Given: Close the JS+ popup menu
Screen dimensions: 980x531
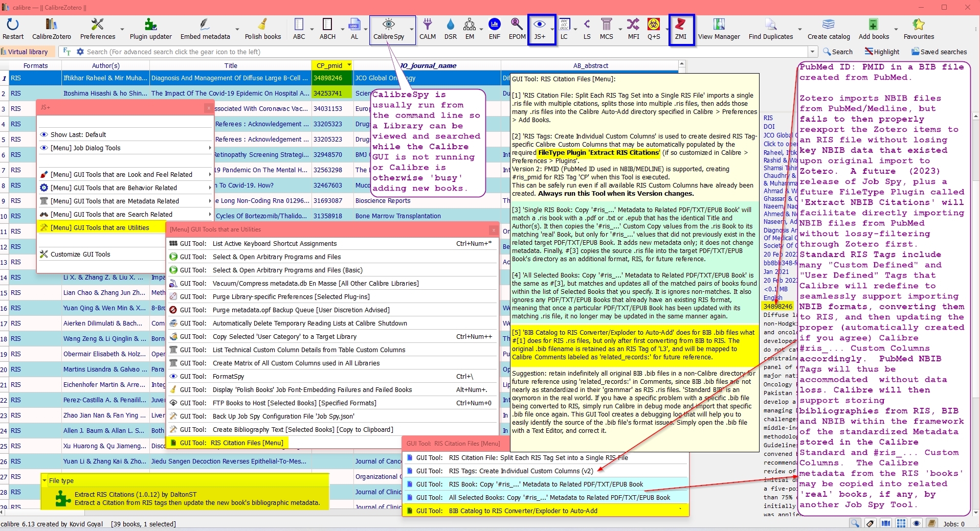Looking at the screenshot, I should [x=208, y=108].
